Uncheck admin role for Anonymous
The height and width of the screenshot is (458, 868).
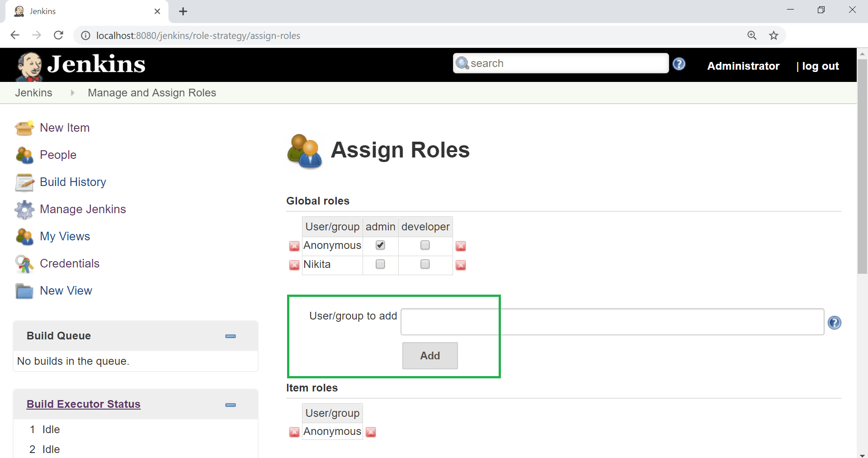point(380,245)
